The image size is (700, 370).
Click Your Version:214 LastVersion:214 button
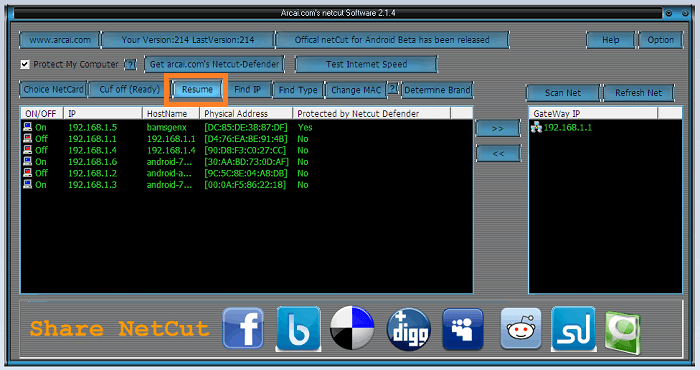tap(188, 40)
